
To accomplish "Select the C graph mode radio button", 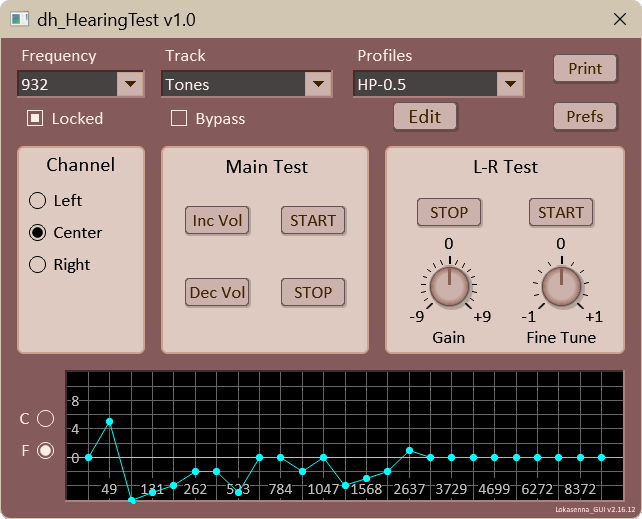I will pyautogui.click(x=45, y=418).
